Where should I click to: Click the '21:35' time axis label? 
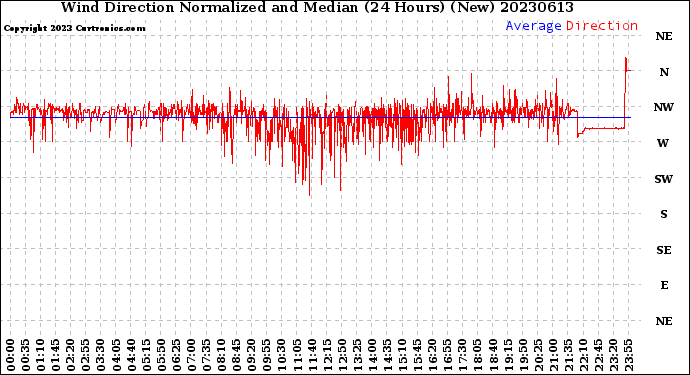point(568,355)
